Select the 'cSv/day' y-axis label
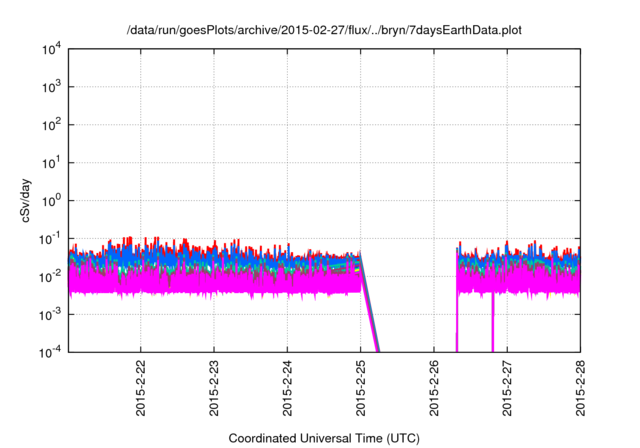This screenshot has height=448, width=640. [x=25, y=200]
